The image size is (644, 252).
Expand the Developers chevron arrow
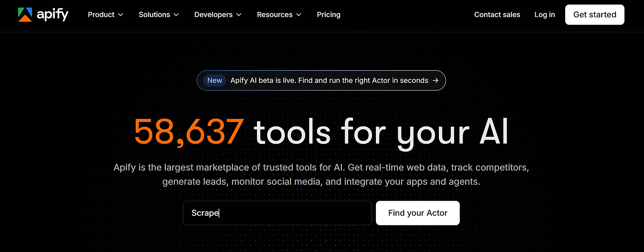point(239,15)
